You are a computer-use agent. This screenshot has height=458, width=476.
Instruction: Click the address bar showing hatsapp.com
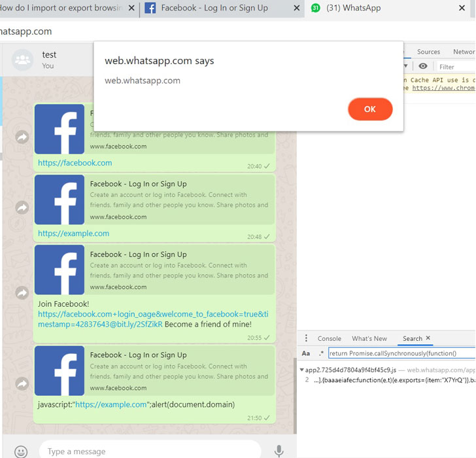tap(237, 31)
